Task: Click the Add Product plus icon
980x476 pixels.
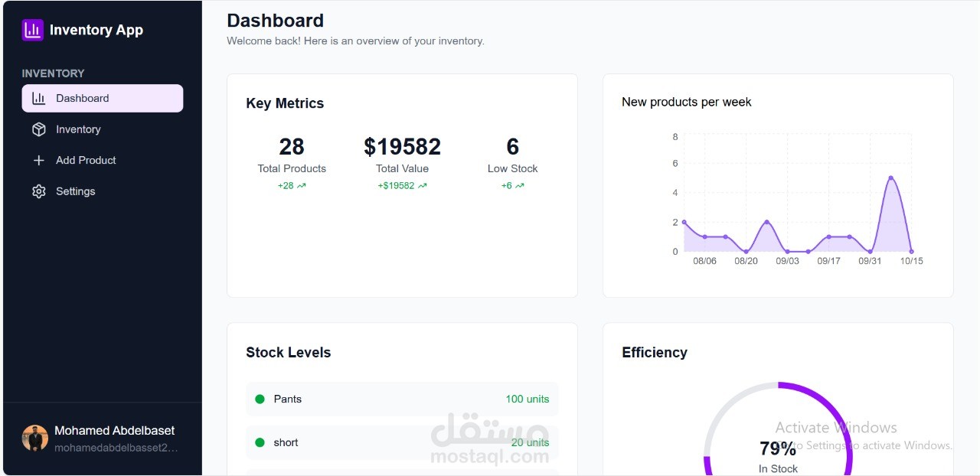Action: point(39,161)
